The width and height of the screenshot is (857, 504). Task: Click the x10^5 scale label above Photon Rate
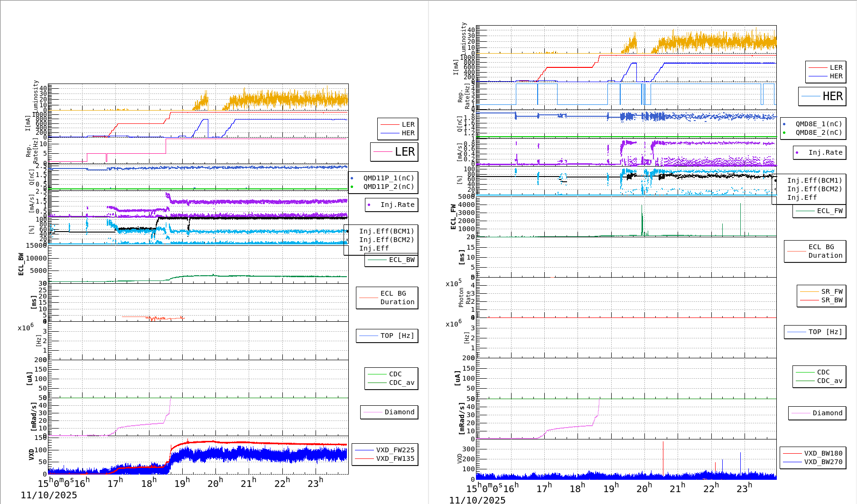[453, 283]
